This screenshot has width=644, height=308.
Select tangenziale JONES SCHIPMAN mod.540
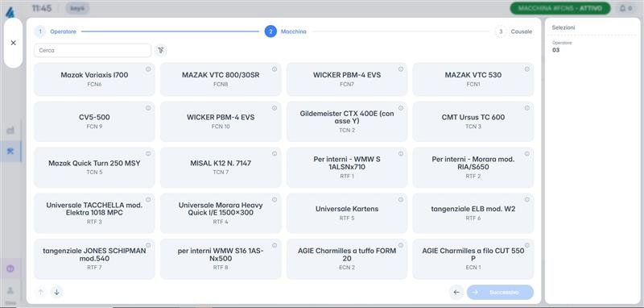coord(94,259)
